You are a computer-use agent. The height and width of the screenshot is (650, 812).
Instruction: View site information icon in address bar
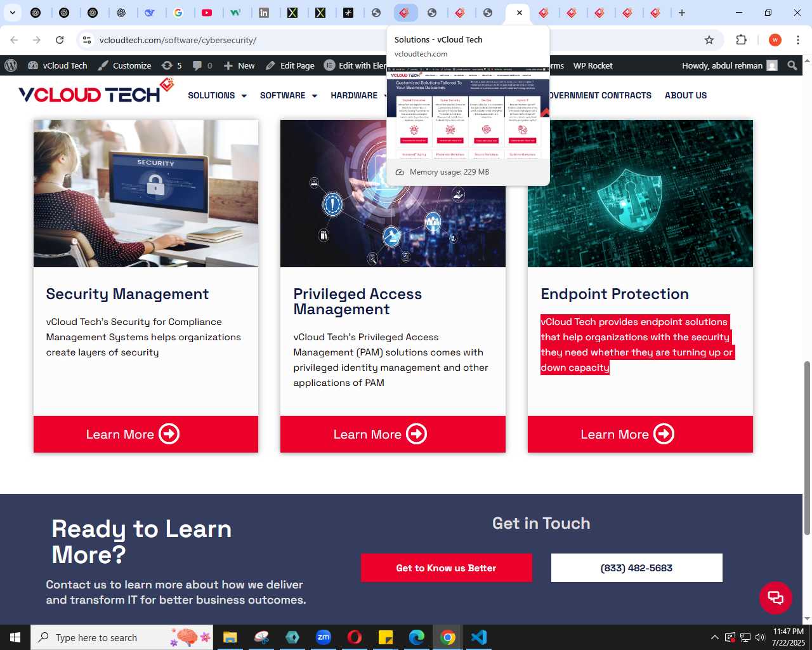[87, 40]
